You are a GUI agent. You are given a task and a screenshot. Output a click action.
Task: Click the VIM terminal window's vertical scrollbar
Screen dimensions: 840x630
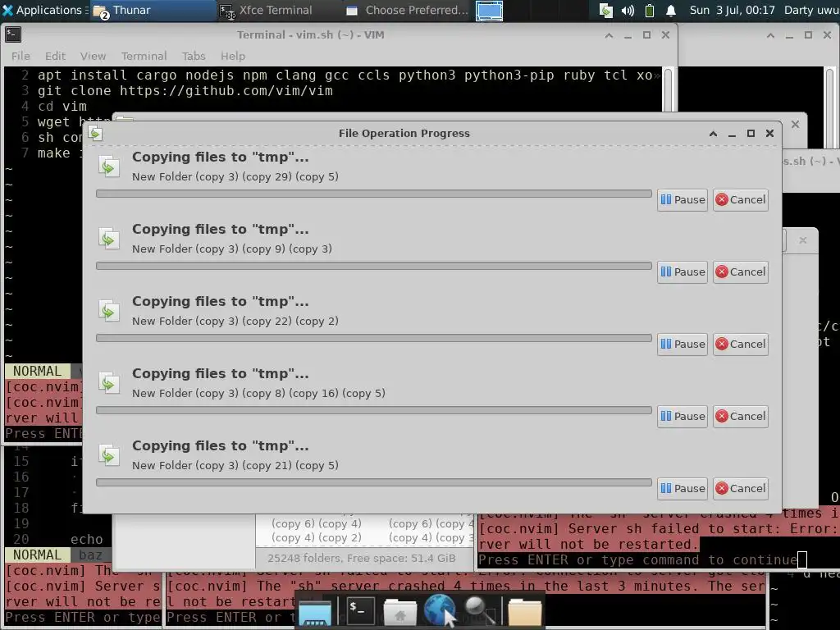coord(668,89)
